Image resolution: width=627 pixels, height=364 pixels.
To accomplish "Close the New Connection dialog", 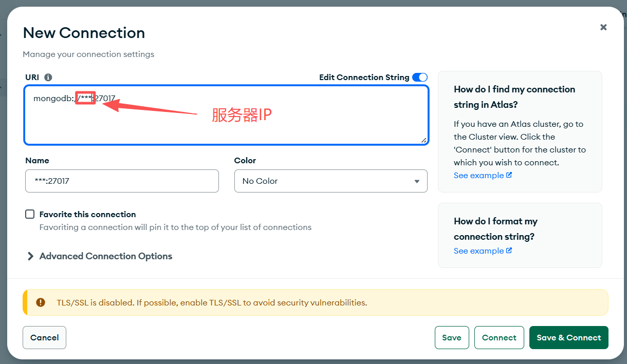I will click(603, 27).
